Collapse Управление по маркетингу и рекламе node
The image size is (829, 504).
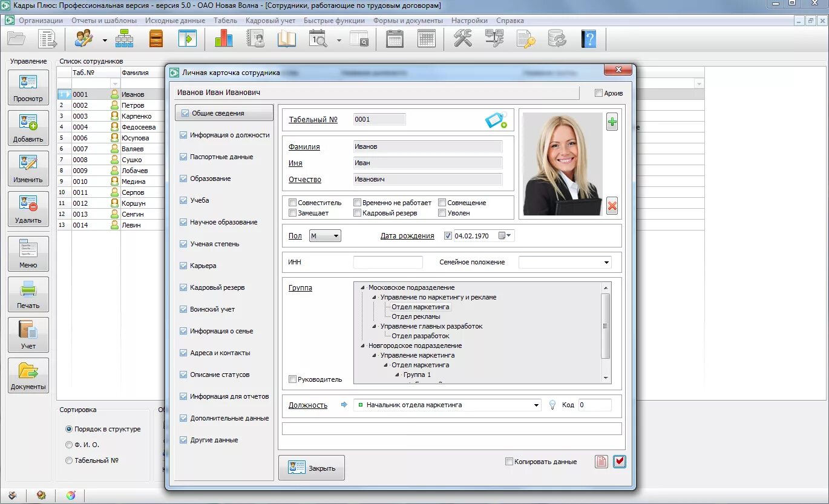374,298
